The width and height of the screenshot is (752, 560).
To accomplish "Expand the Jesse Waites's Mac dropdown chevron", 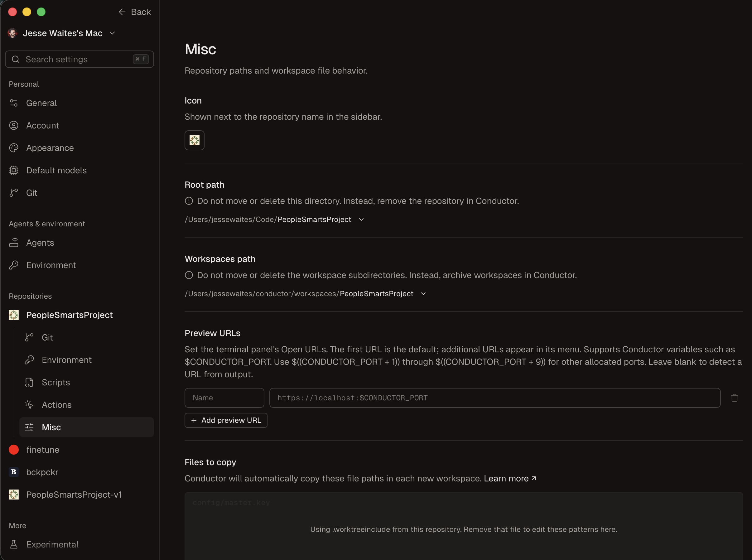I will click(x=113, y=33).
